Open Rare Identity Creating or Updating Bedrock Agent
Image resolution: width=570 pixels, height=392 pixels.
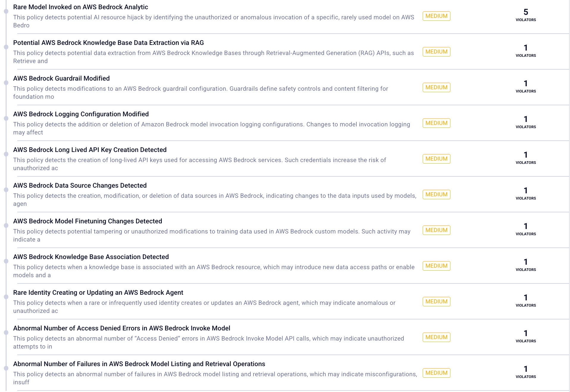click(98, 293)
